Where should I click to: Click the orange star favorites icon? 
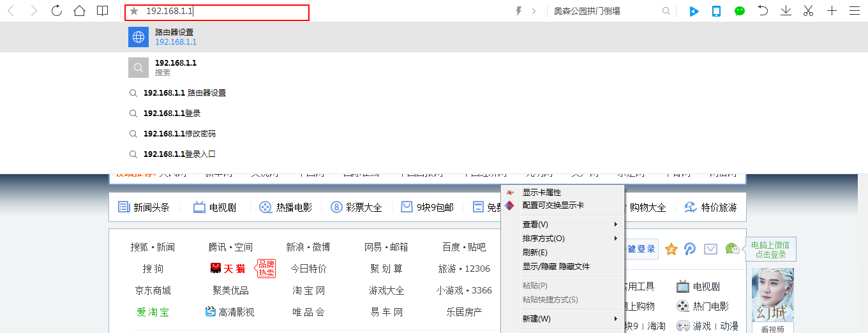click(671, 249)
